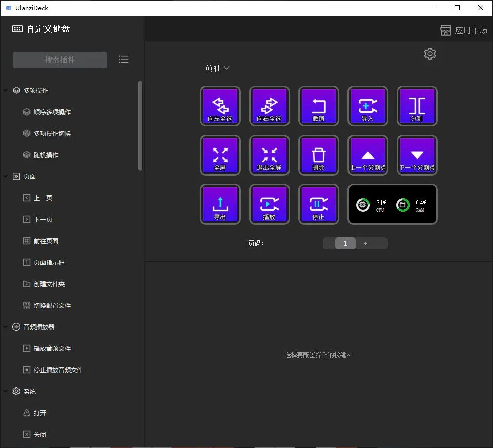Select the 撤销 undo key
This screenshot has width=493, height=448.
(x=318, y=106)
